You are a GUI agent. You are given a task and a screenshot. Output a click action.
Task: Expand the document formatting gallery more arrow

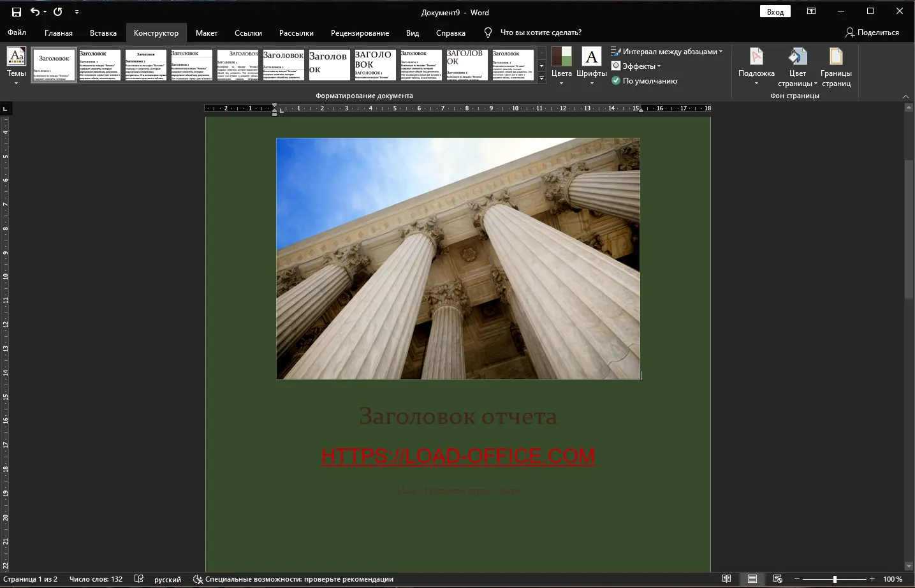tap(541, 78)
